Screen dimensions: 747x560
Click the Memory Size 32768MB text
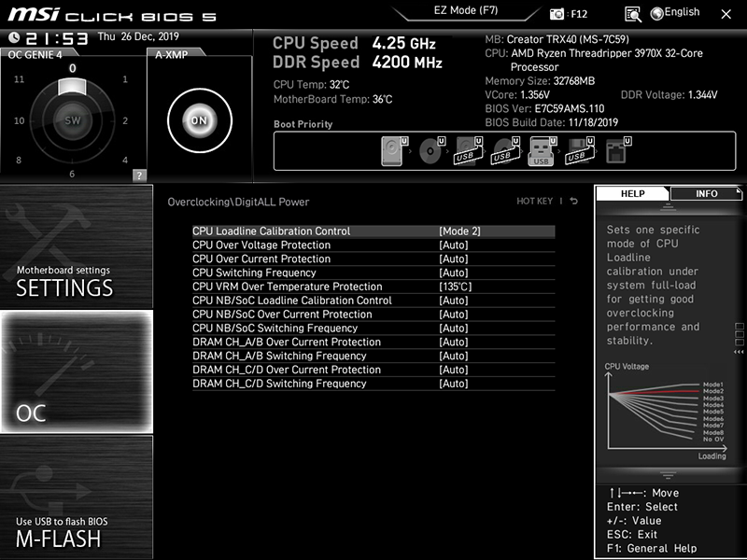[540, 81]
